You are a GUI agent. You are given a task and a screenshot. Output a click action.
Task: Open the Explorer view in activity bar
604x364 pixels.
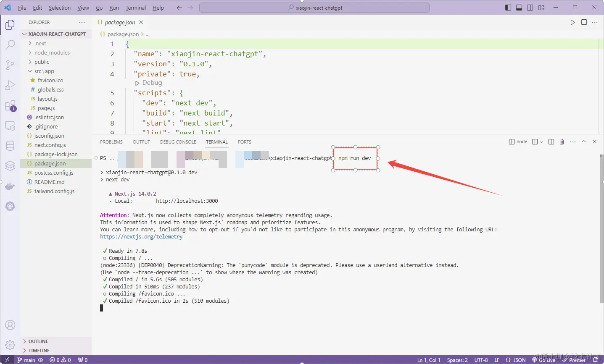click(x=10, y=25)
